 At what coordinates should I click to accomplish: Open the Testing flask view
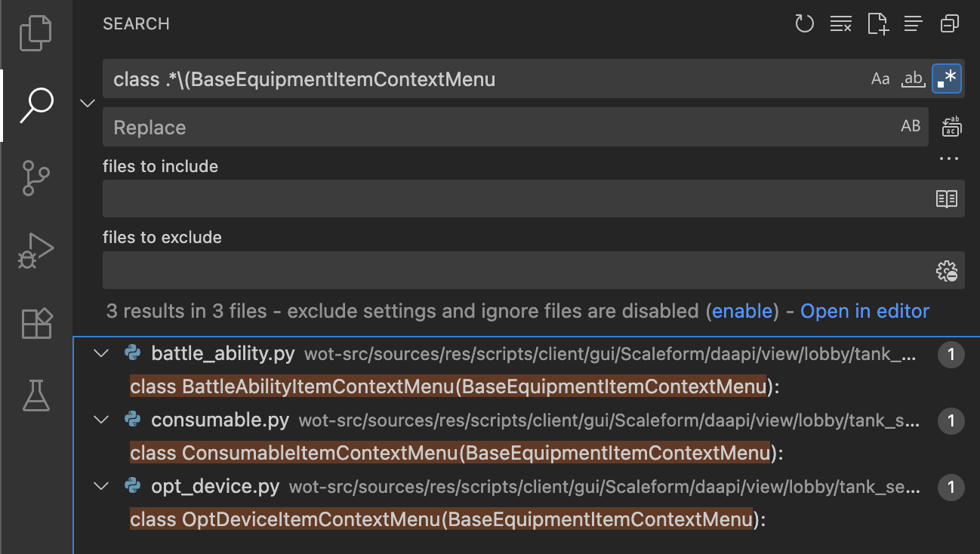click(35, 395)
